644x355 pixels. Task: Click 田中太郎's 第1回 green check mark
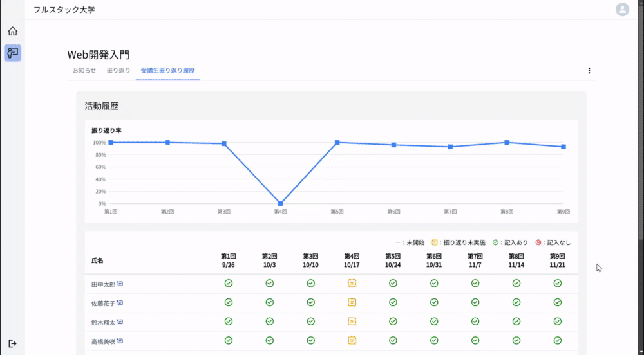pyautogui.click(x=229, y=283)
